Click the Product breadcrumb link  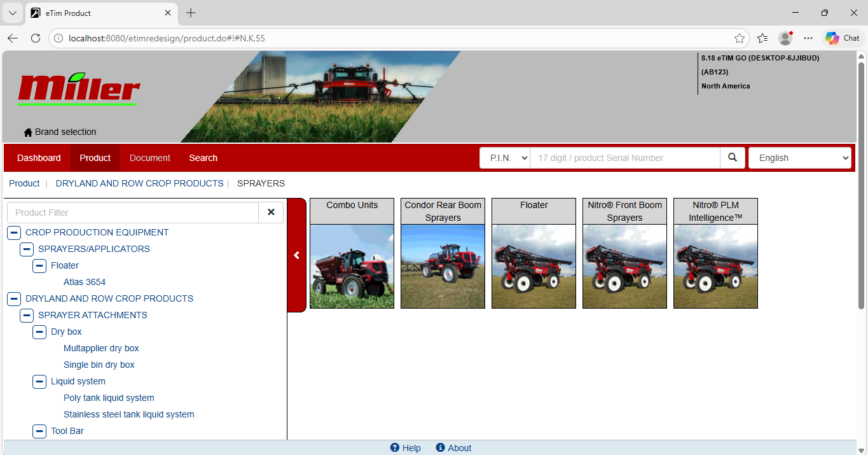coord(24,183)
